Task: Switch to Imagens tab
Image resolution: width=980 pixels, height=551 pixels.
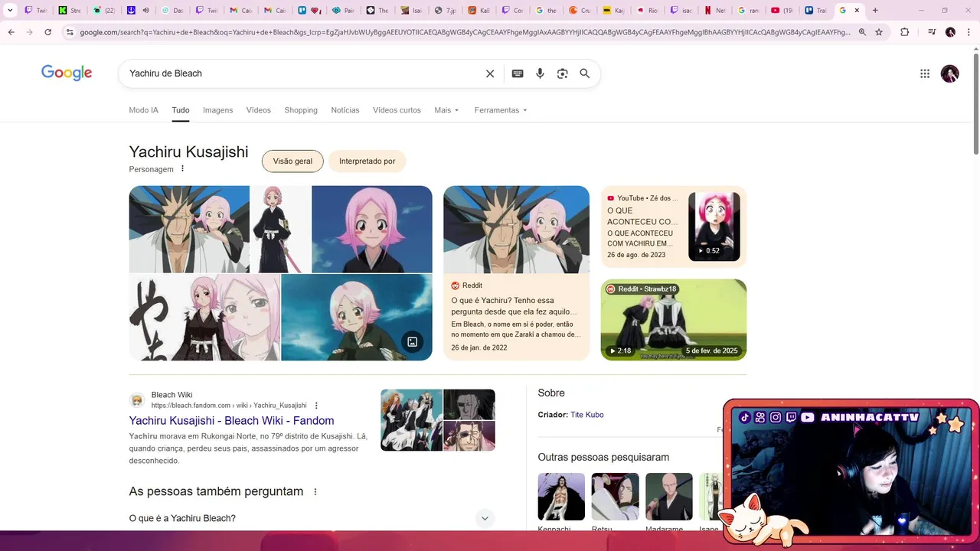Action: tap(217, 110)
